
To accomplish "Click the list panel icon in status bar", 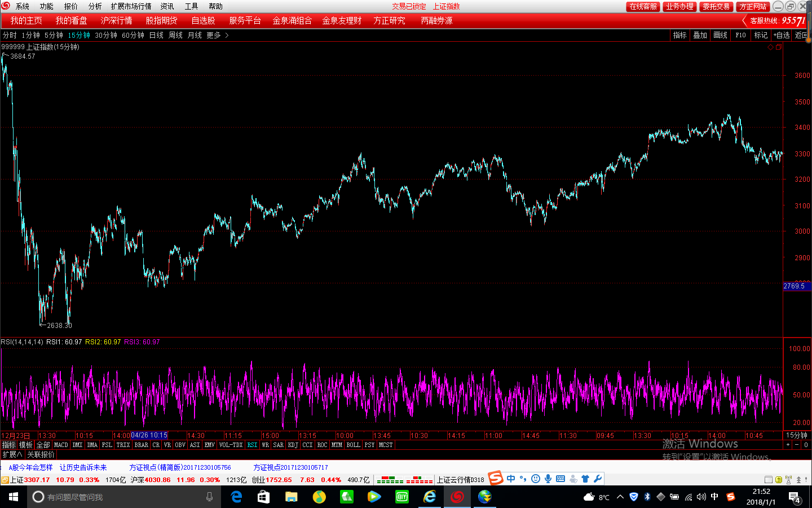I will pyautogui.click(x=769, y=480).
